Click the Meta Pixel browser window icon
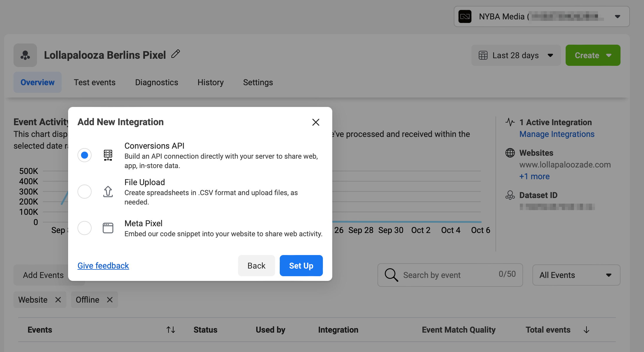644x352 pixels. (x=108, y=228)
